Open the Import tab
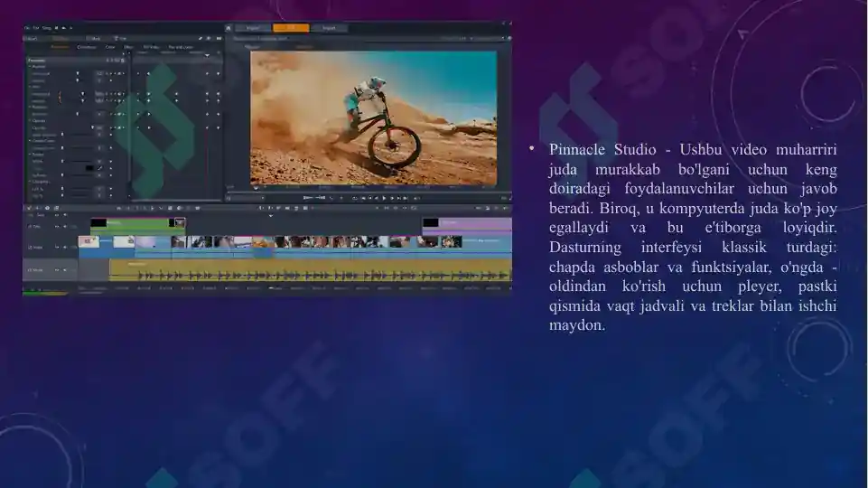The image size is (868, 488). (x=252, y=28)
